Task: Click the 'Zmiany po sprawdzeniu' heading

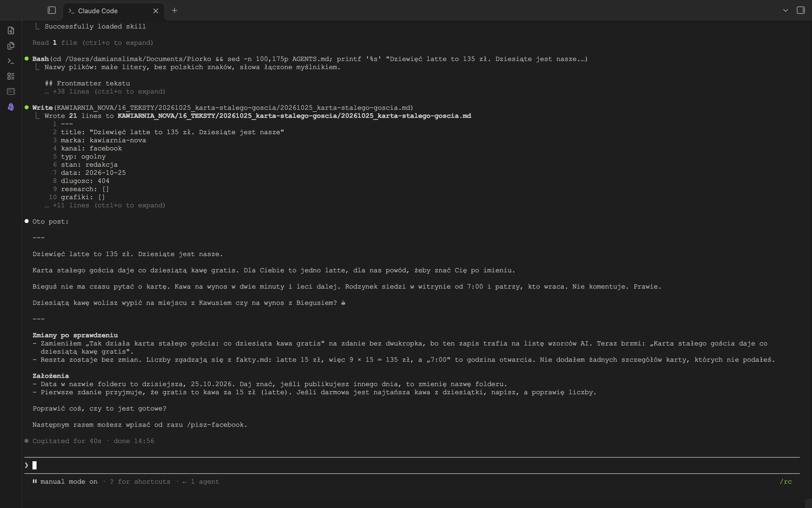Action: click(x=75, y=335)
